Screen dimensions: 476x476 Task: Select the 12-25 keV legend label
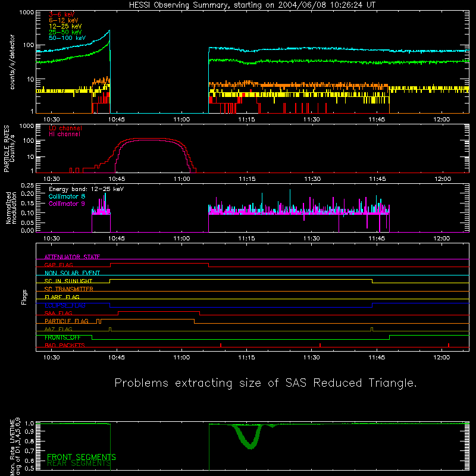(x=65, y=26)
